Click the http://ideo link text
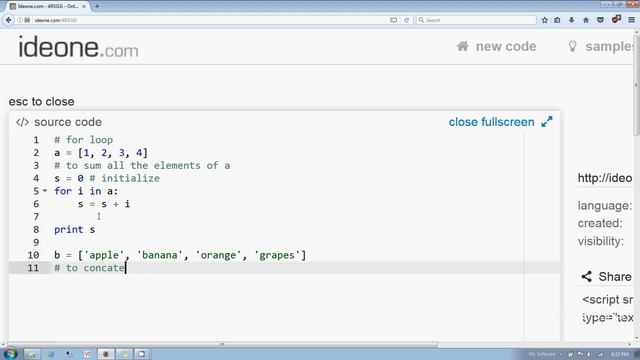The image size is (640, 360). (x=604, y=178)
